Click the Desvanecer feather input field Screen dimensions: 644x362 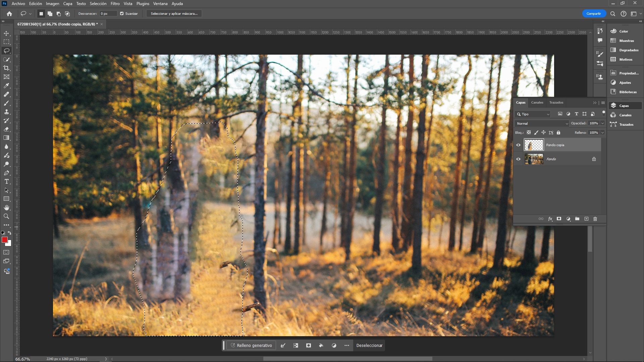[108, 14]
